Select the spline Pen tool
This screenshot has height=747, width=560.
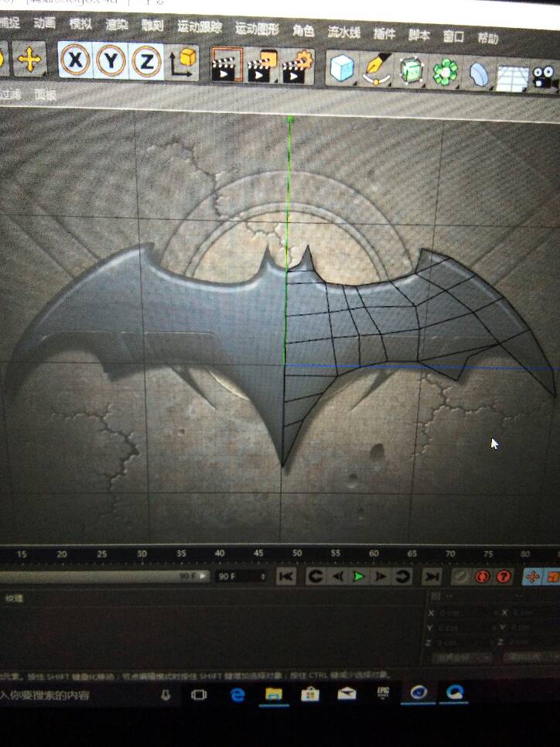[x=376, y=70]
